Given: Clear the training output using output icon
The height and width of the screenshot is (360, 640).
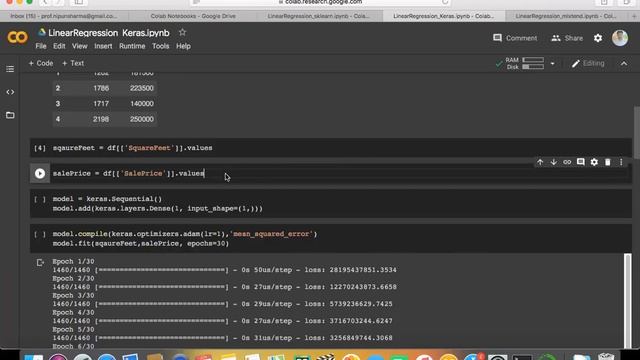Looking at the screenshot, I should (x=40, y=262).
